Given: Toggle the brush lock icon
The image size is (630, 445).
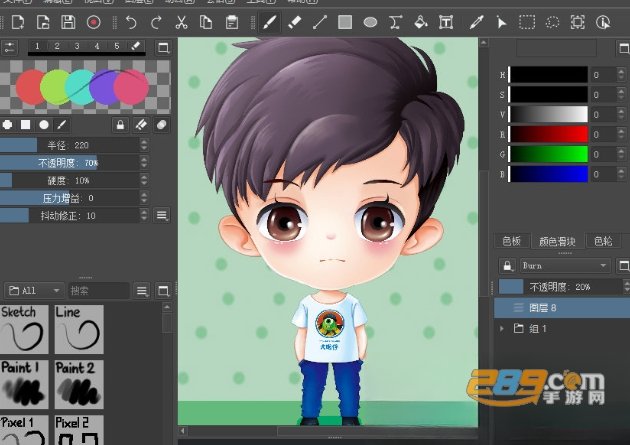Looking at the screenshot, I should 120,125.
